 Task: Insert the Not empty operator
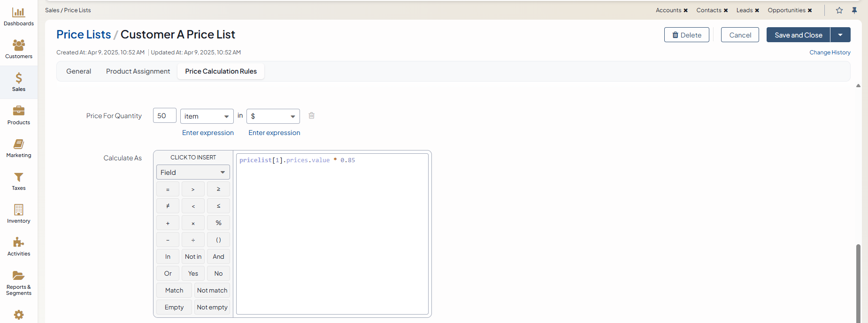pos(212,307)
